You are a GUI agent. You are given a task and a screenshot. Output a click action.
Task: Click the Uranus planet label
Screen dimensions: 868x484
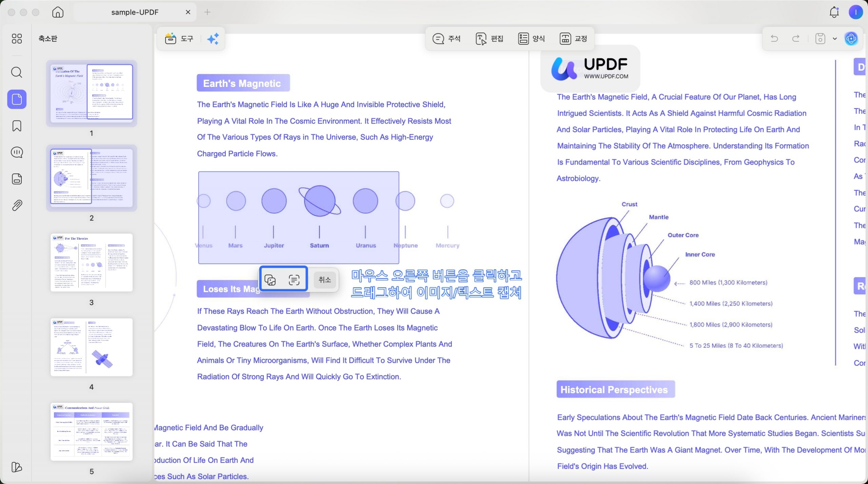[366, 245]
